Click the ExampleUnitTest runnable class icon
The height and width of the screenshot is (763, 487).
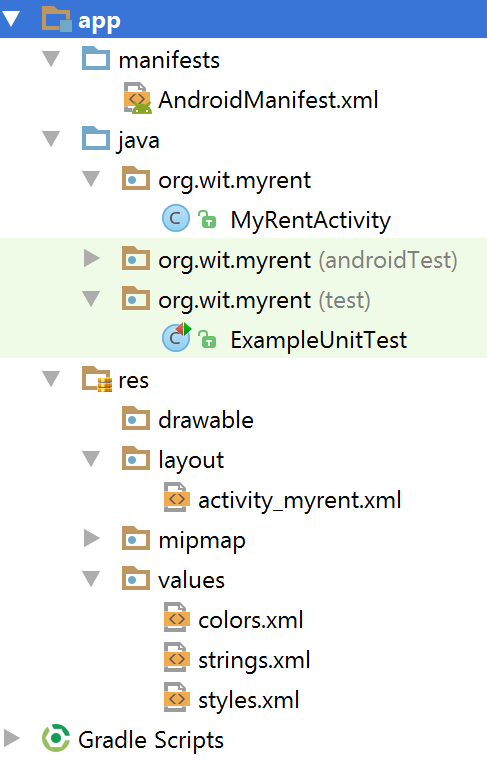click(176, 337)
